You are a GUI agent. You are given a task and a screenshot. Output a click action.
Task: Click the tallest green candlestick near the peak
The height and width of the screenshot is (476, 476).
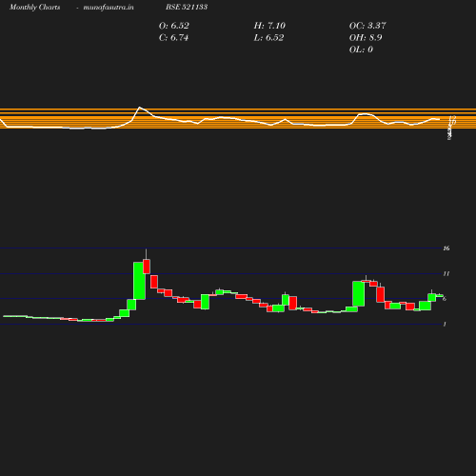tap(139, 281)
